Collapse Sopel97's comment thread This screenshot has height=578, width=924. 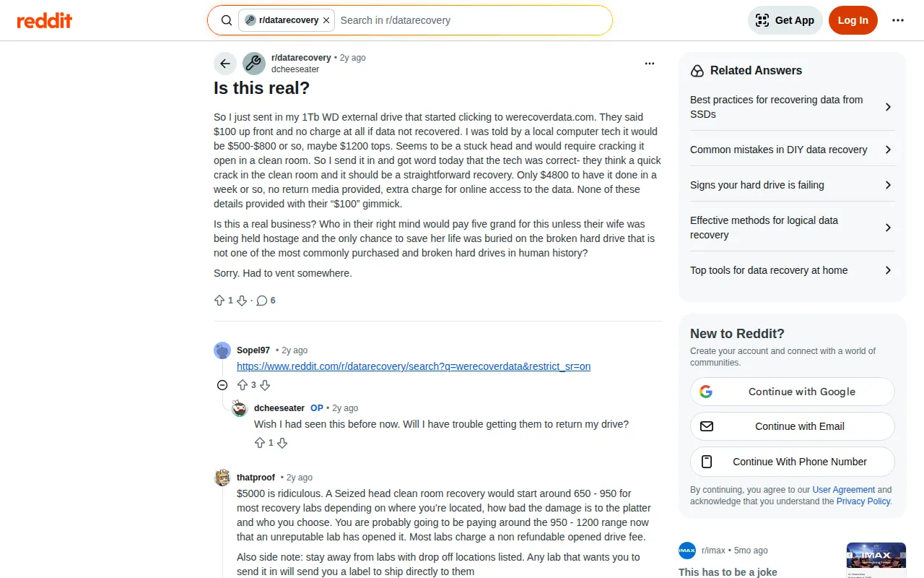click(222, 385)
